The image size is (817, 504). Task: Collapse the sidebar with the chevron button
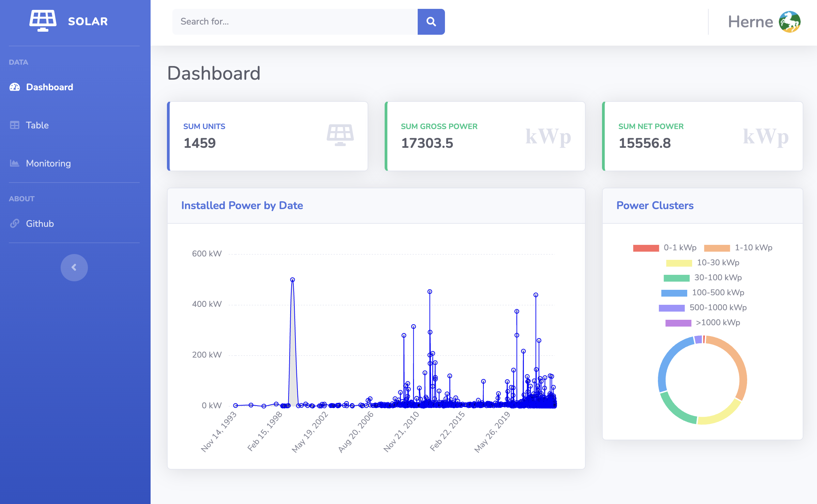[x=74, y=268]
